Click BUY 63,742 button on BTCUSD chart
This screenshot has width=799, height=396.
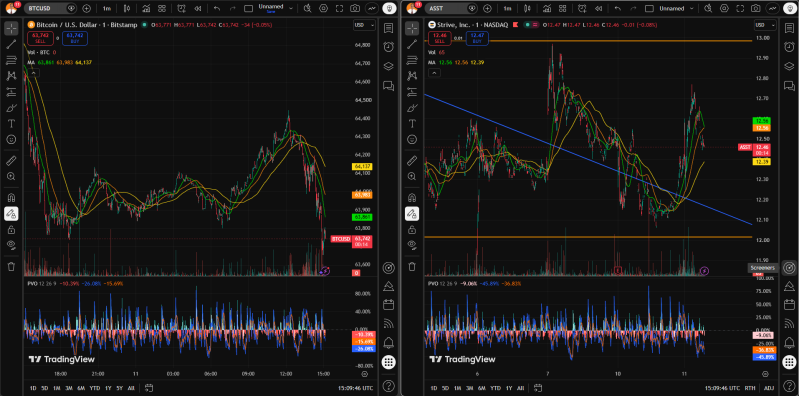(74, 38)
